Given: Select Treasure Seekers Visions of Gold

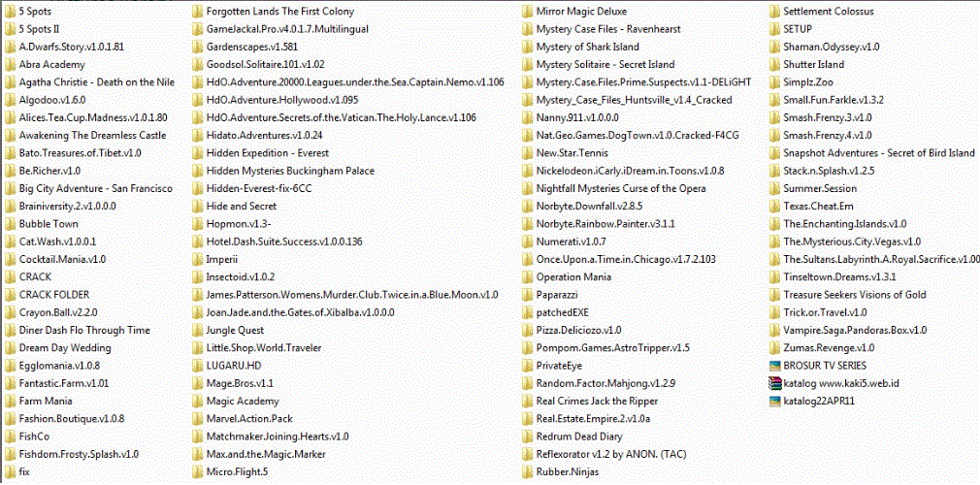Looking at the screenshot, I should [x=855, y=294].
